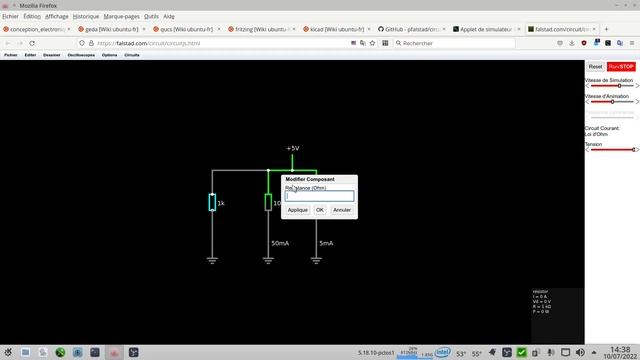
Task: Open the taskbar application launcher icon
Action: pos(8,352)
